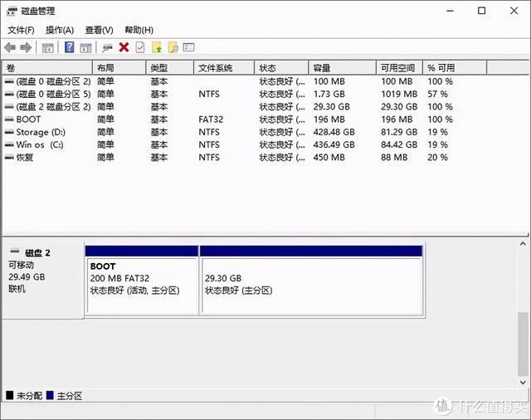Sort by the 状态 column header

click(282, 68)
